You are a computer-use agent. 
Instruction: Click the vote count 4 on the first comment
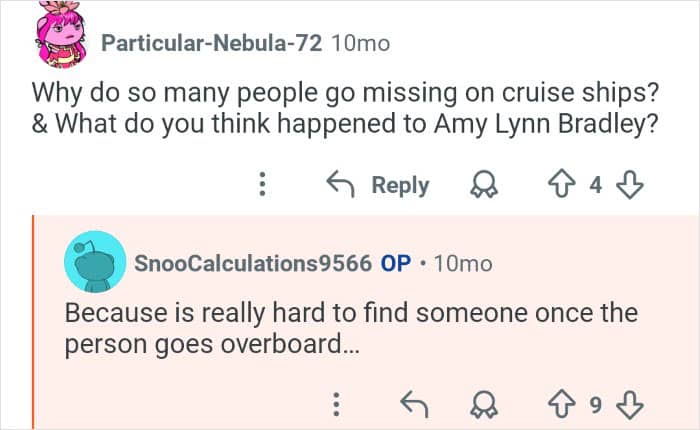click(598, 185)
